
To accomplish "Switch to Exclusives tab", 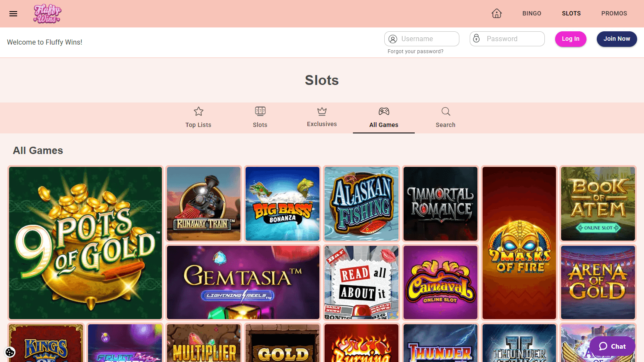I will tap(322, 118).
